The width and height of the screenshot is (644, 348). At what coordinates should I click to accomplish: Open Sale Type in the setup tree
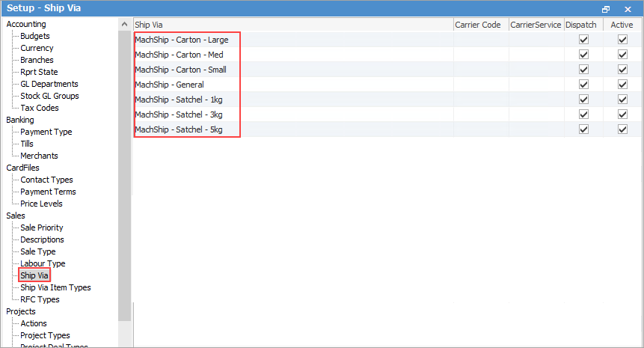tap(38, 251)
